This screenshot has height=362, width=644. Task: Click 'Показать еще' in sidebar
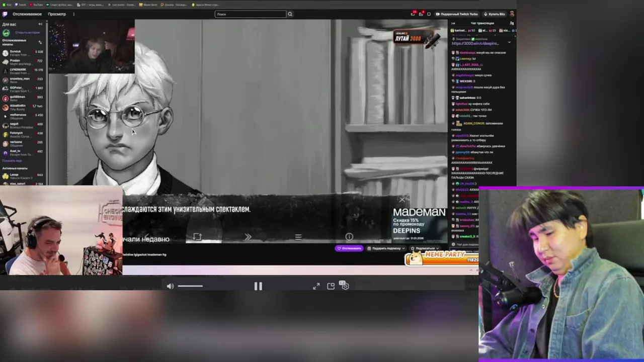(x=11, y=160)
